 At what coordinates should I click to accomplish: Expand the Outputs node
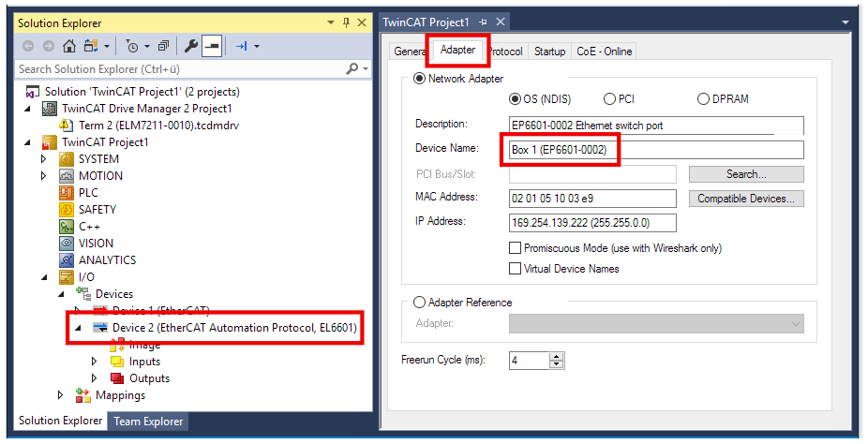tap(94, 378)
